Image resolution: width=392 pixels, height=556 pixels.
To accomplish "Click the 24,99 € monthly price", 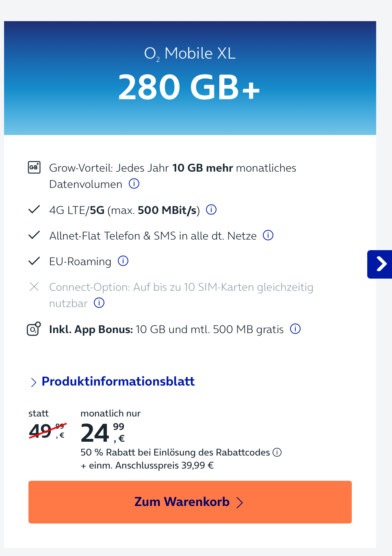I will [x=103, y=433].
